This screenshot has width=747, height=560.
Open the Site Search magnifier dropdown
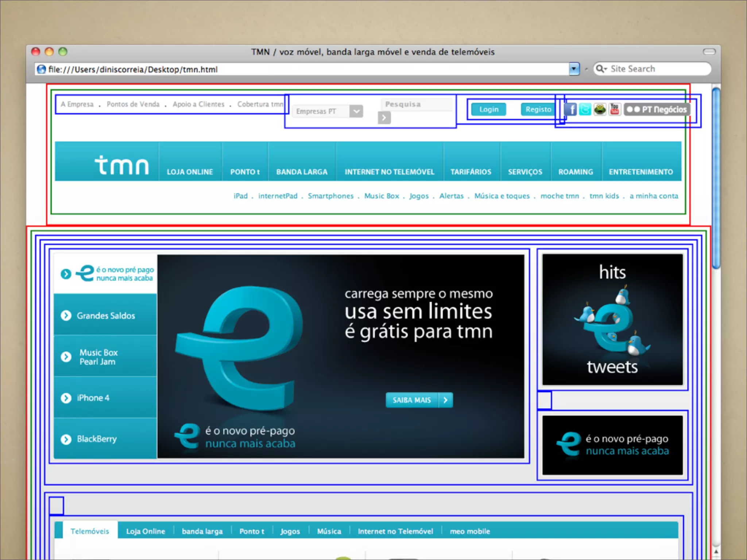601,69
